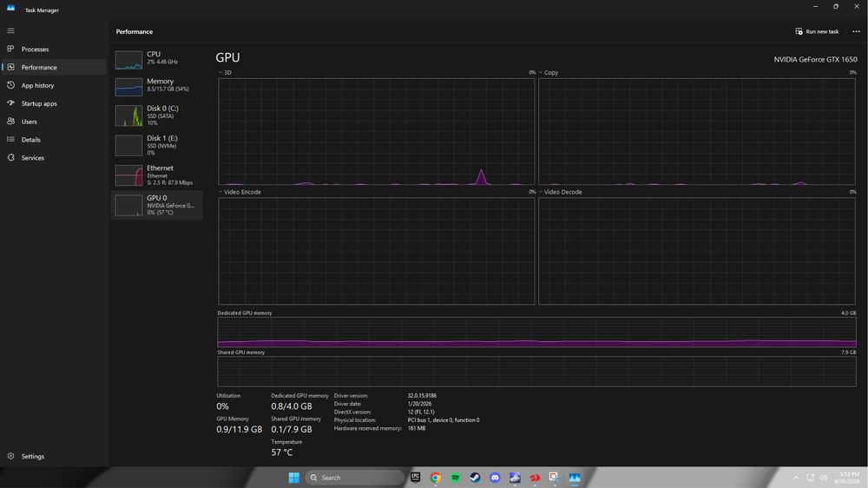
Task: Open the Video Encode engine dropdown
Action: (x=220, y=192)
